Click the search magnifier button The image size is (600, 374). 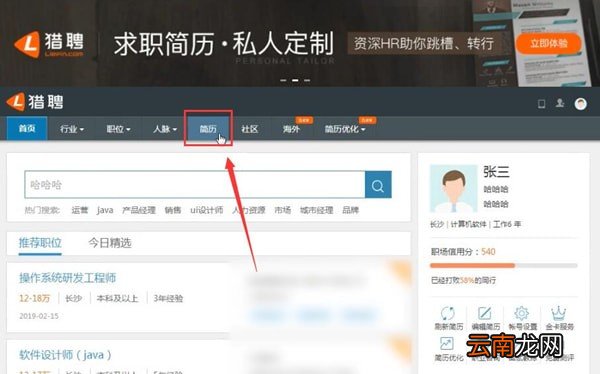(378, 185)
